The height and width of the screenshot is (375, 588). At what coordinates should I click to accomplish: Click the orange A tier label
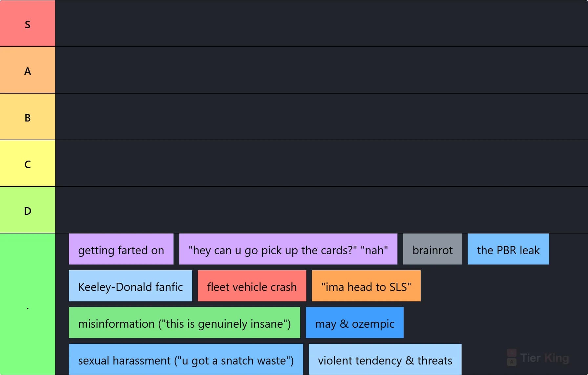28,70
